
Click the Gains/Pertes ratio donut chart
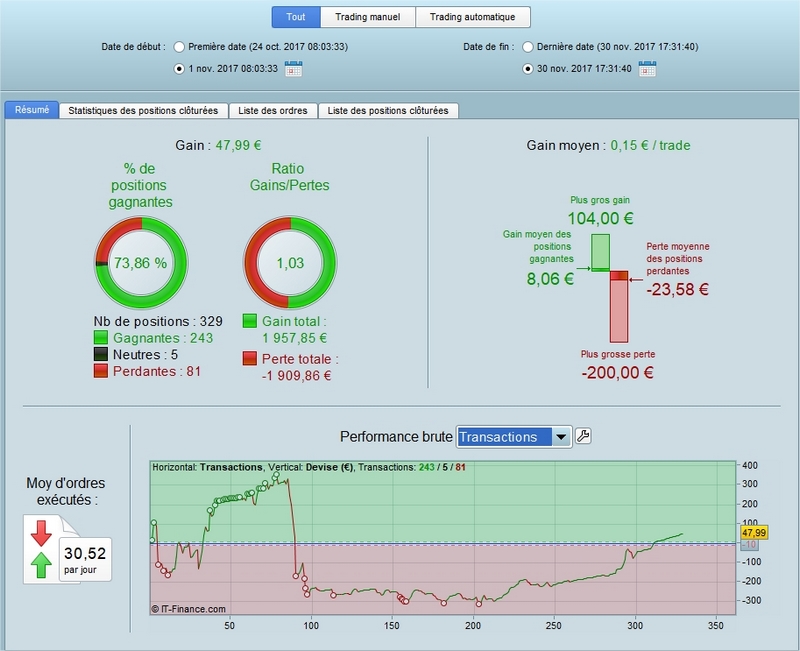click(x=290, y=263)
